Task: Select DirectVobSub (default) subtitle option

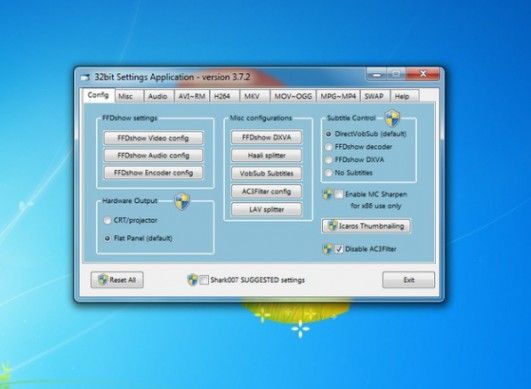Action: coord(366,134)
